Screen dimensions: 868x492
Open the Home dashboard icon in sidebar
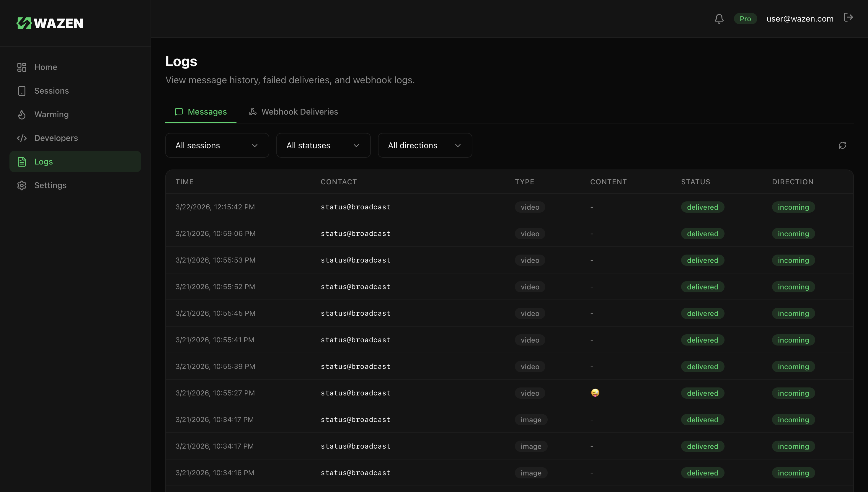click(22, 67)
